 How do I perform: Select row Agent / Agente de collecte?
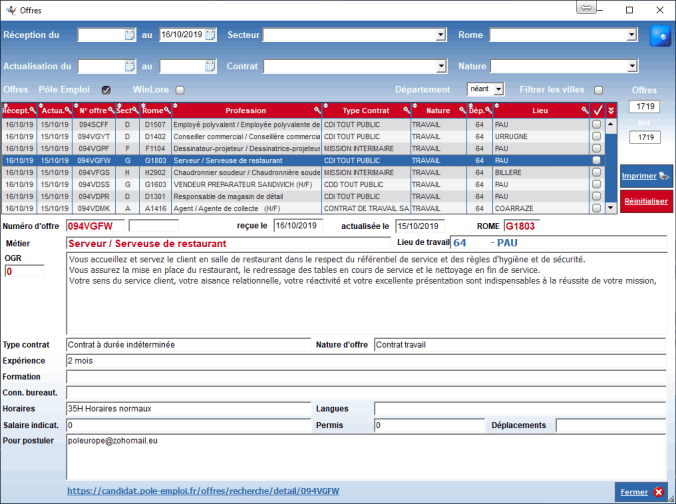[303, 208]
